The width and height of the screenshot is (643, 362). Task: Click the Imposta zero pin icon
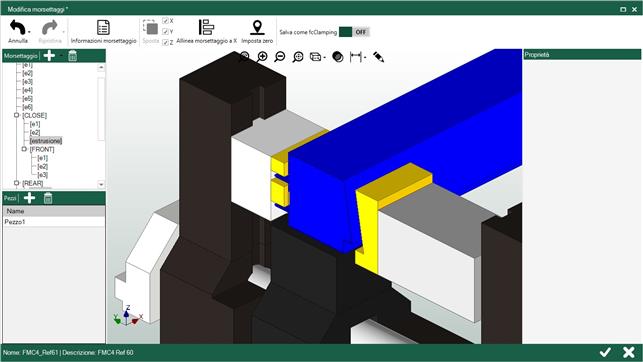(257, 27)
